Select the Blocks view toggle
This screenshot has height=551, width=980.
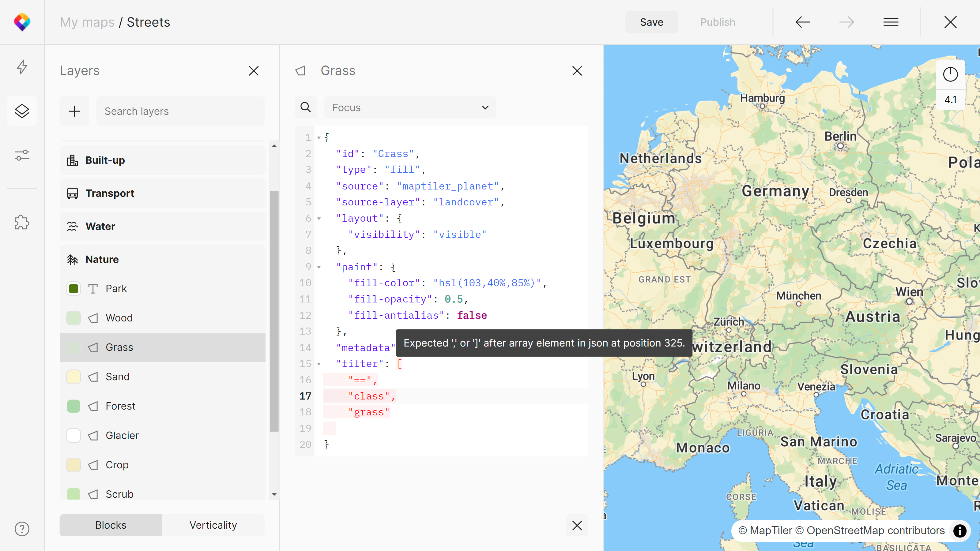(x=111, y=525)
